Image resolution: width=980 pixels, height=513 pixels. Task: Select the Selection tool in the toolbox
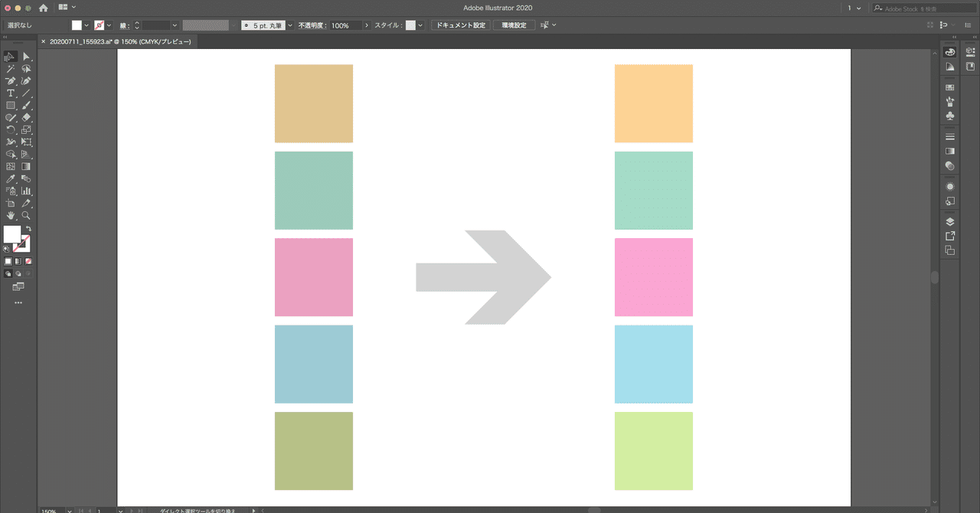tap(11, 56)
